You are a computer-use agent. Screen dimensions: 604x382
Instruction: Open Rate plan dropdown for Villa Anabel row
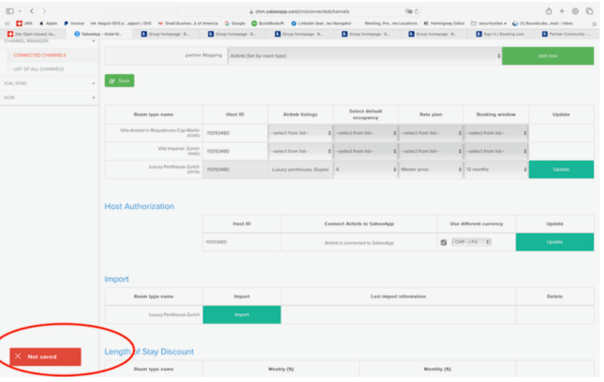point(431,133)
